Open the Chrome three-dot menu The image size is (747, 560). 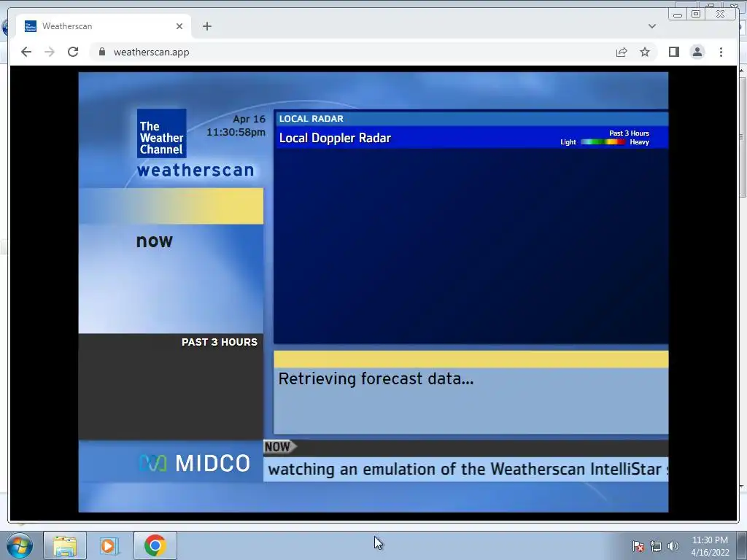coord(721,52)
